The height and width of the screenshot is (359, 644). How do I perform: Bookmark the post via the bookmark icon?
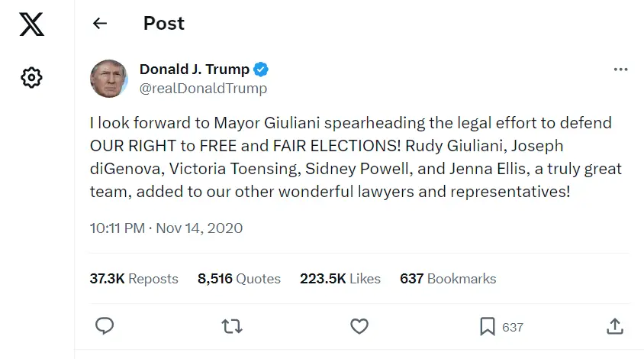click(x=487, y=326)
